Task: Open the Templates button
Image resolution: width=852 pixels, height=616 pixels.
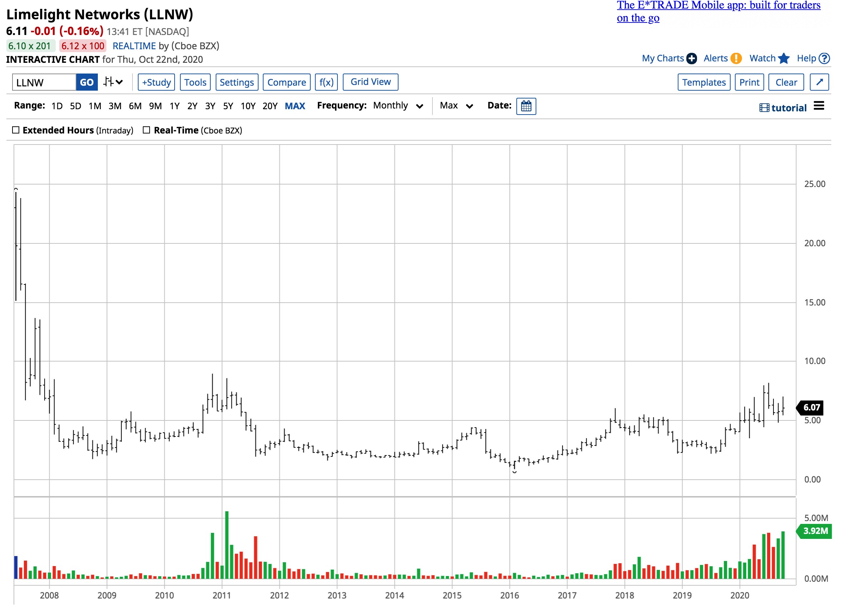Action: point(704,82)
